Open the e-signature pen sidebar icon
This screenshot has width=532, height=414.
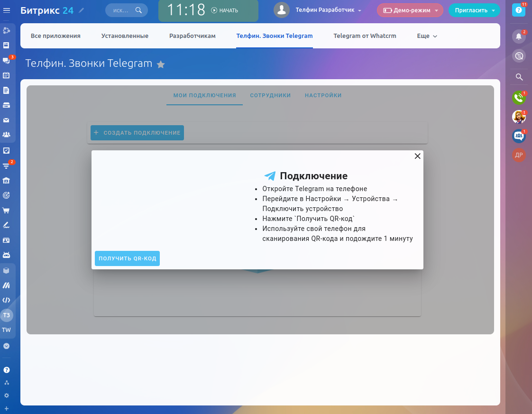[x=7, y=225]
